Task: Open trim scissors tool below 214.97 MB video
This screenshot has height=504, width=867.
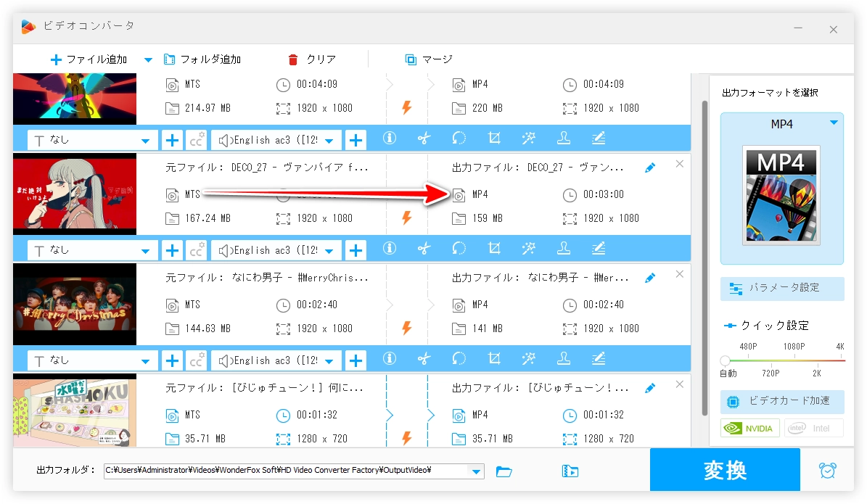Action: pyautogui.click(x=424, y=139)
